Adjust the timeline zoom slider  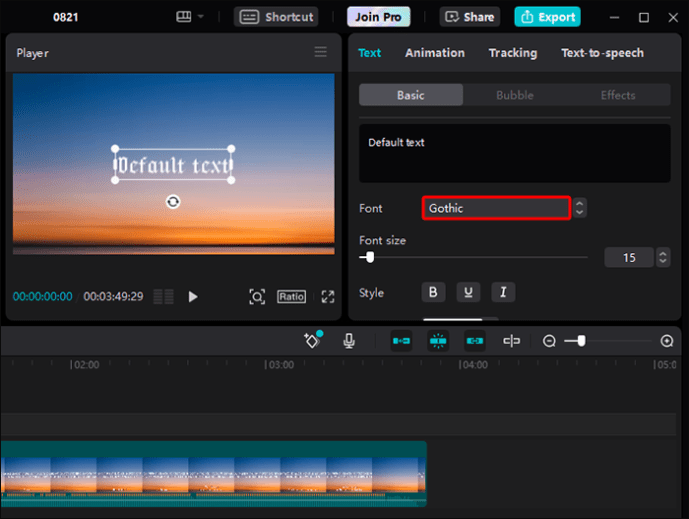(x=581, y=341)
